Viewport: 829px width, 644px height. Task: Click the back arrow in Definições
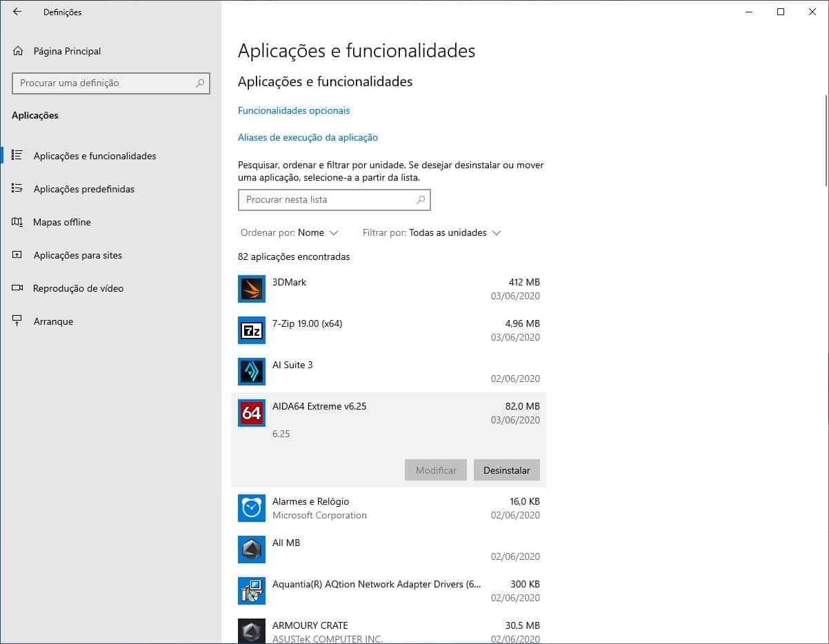[17, 12]
